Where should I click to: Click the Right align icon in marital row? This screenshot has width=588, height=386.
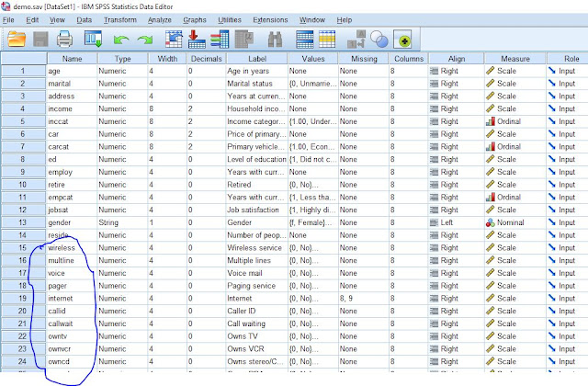tap(434, 84)
